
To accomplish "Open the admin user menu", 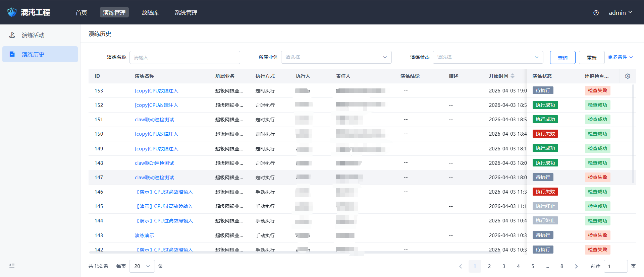I will click(x=620, y=13).
